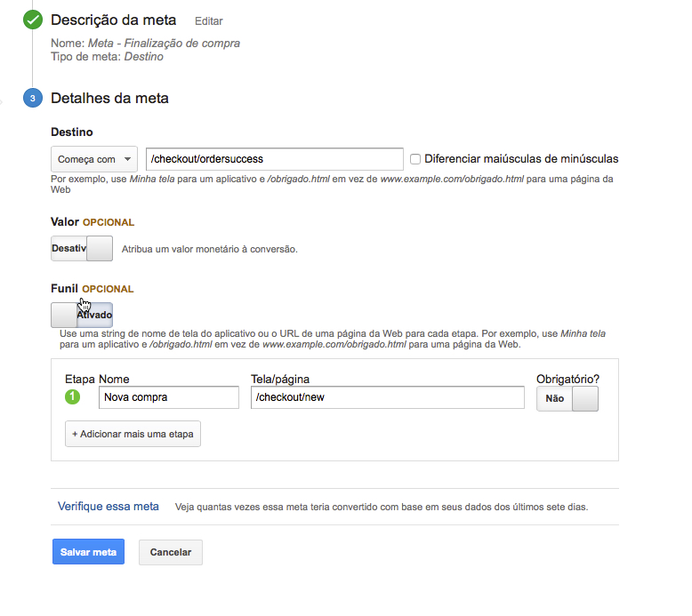Viewport: 692px width, 616px height.
Task: Open the Verifique essa meta link
Action: [109, 506]
